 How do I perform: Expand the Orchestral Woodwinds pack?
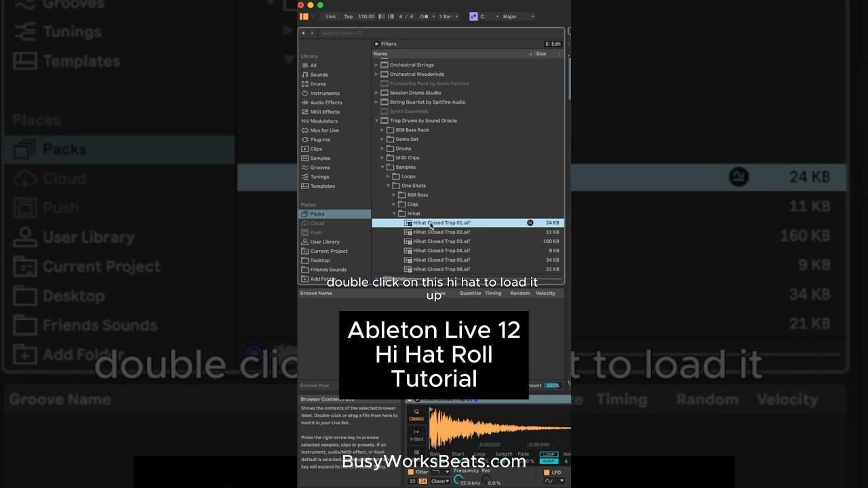click(376, 75)
